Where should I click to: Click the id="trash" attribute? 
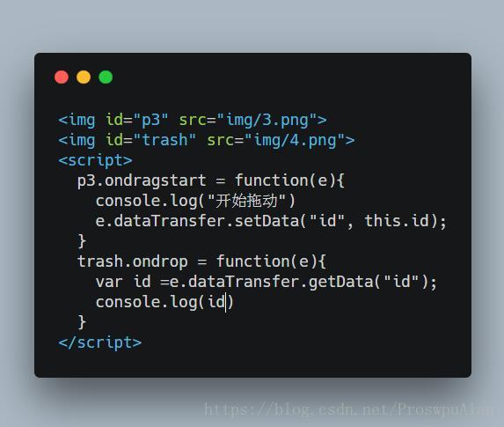pyautogui.click(x=150, y=140)
